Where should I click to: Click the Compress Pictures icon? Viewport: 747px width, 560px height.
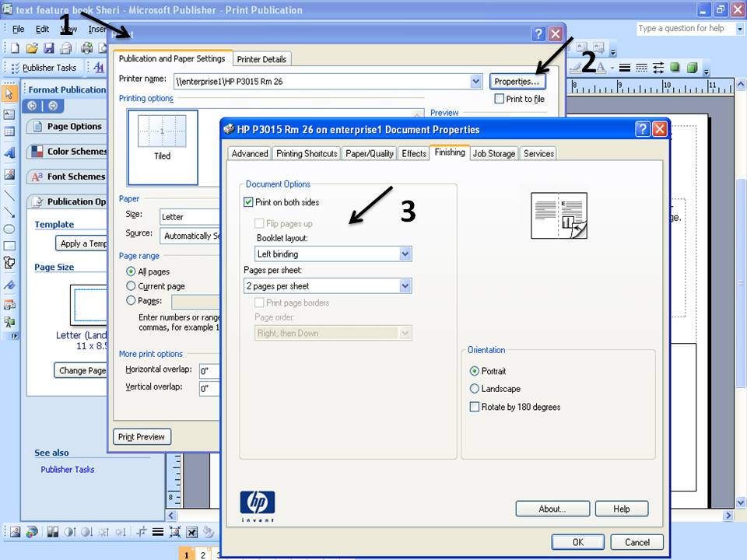pyautogui.click(x=175, y=532)
